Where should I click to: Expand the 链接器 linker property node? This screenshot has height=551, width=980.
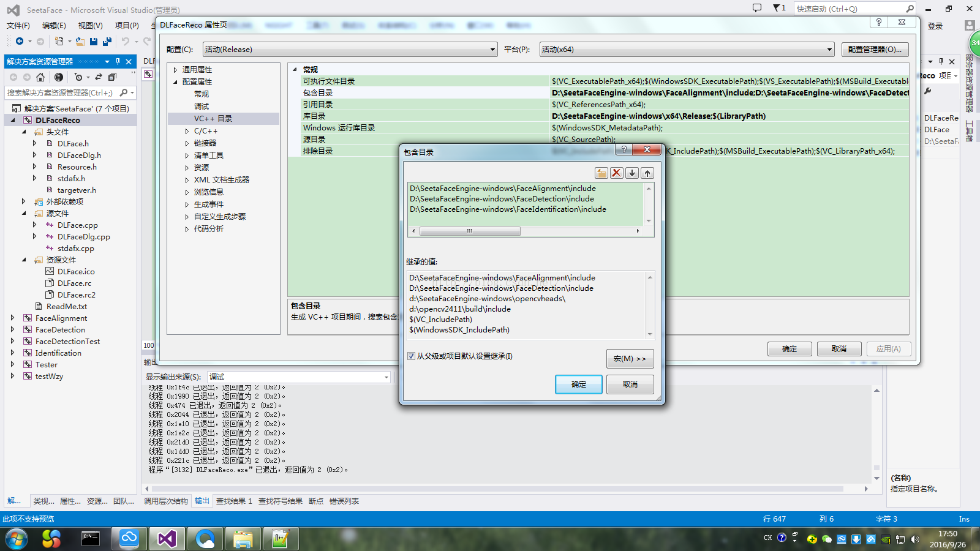pyautogui.click(x=187, y=143)
